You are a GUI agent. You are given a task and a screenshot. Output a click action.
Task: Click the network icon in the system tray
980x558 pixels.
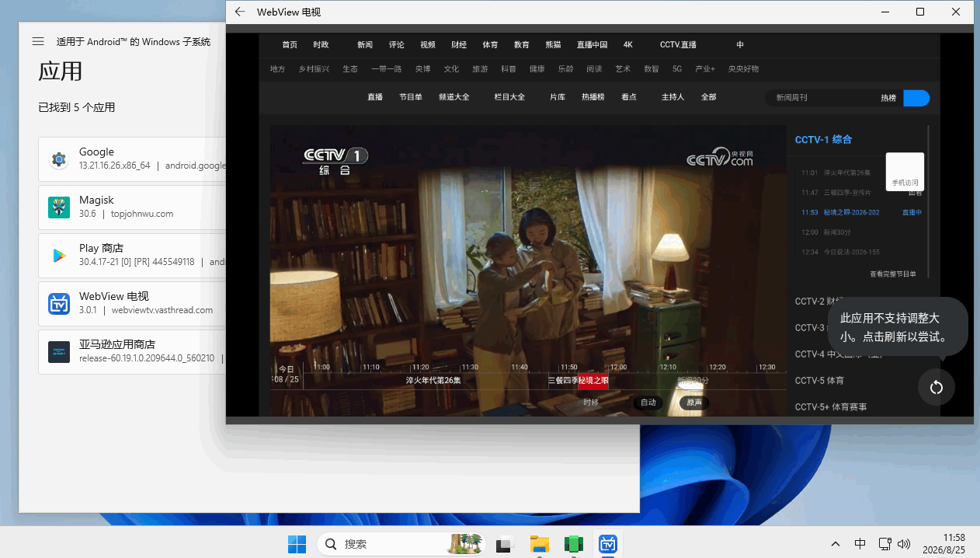884,544
